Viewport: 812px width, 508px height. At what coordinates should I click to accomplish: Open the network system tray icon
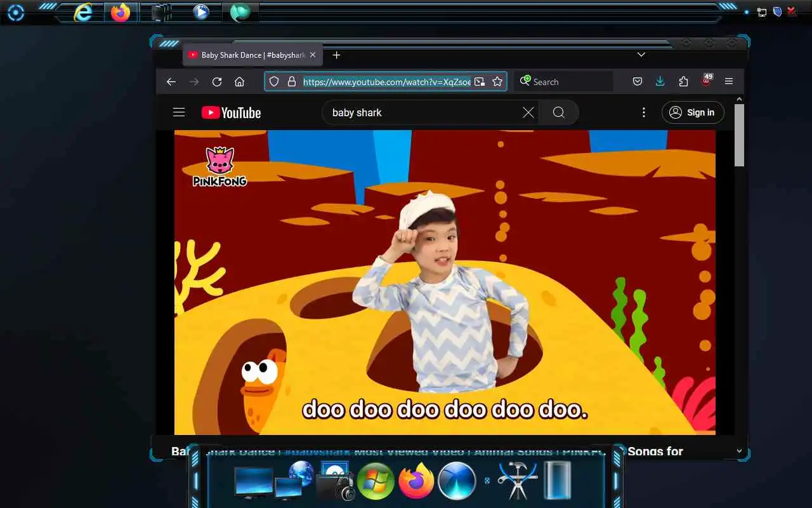pyautogui.click(x=762, y=12)
